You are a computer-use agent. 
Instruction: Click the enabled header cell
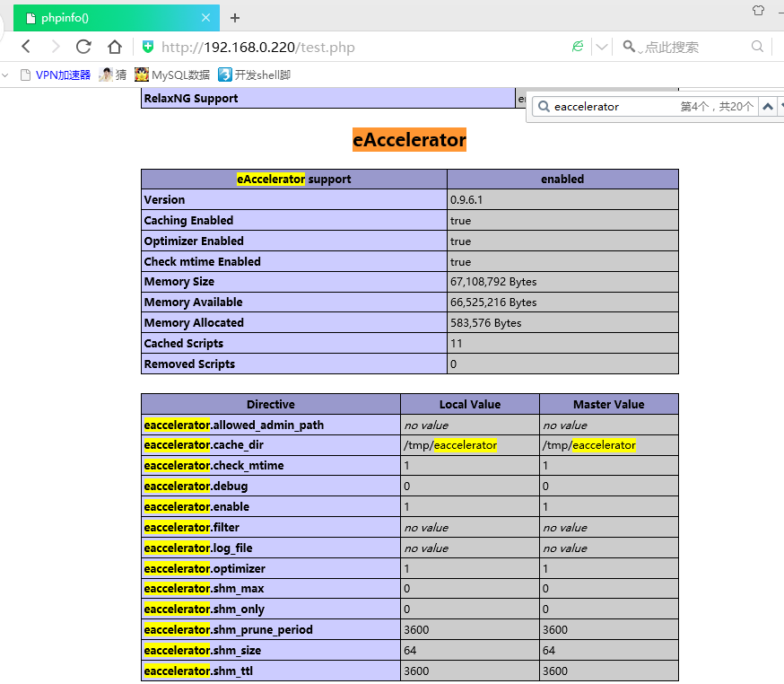[562, 180]
